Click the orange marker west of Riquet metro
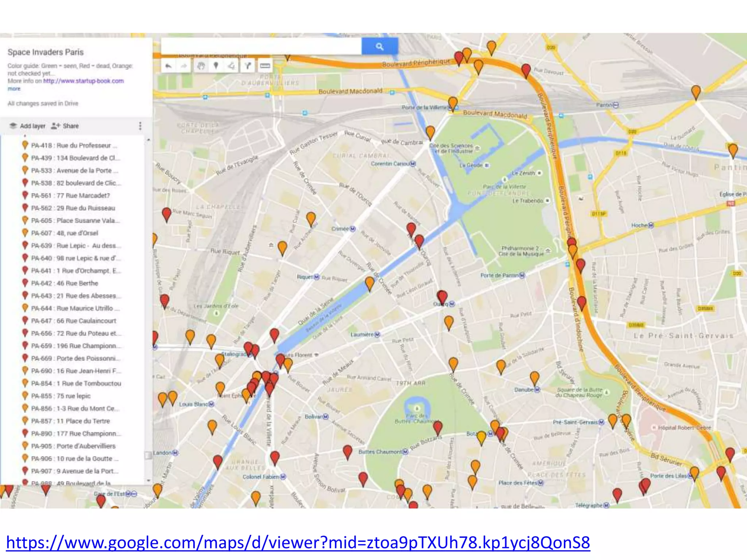747x560 pixels. coord(282,248)
